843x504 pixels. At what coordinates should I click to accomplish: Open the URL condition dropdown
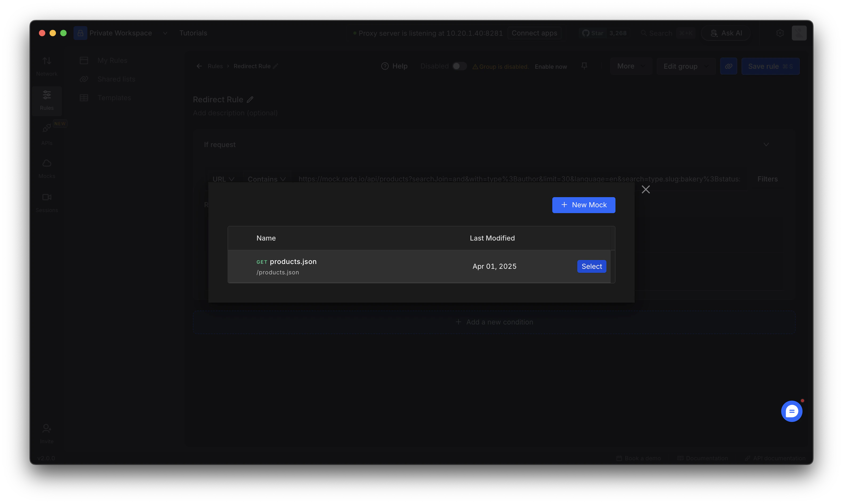[x=223, y=179]
